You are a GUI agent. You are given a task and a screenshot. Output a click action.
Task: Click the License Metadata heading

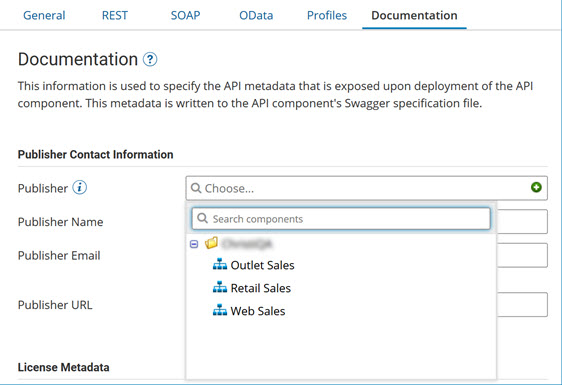[x=63, y=367]
